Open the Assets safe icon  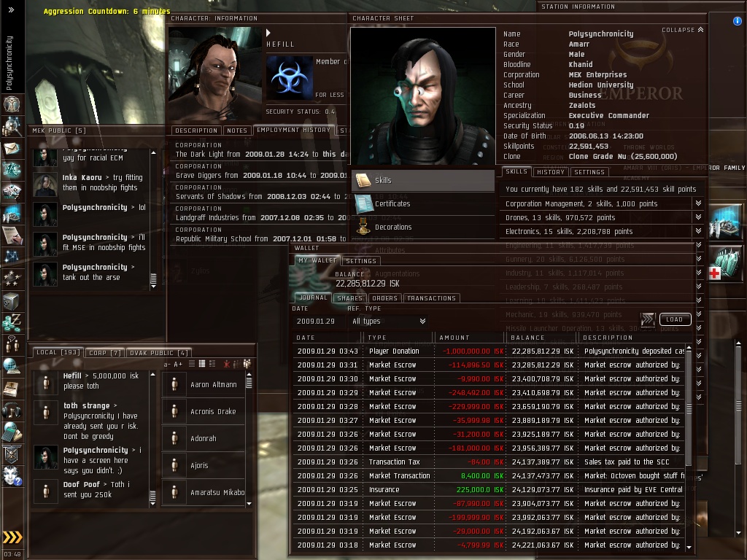[x=12, y=301]
